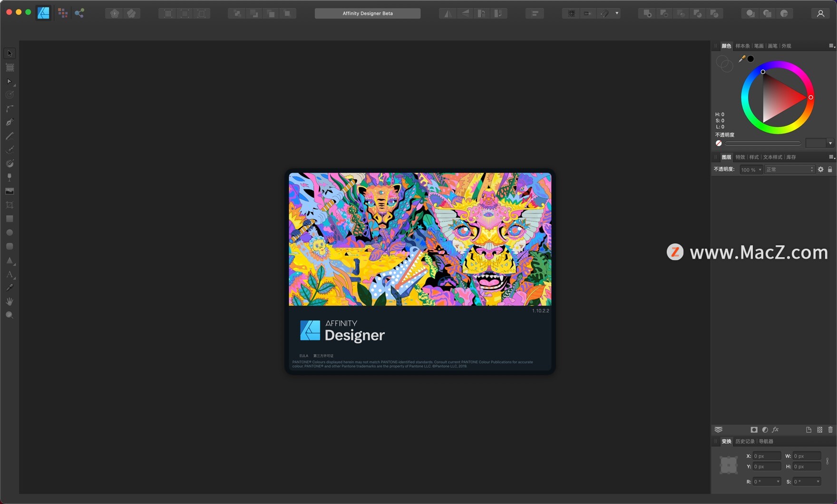Select the Rectangle shape tool
837x504 pixels.
point(10,219)
